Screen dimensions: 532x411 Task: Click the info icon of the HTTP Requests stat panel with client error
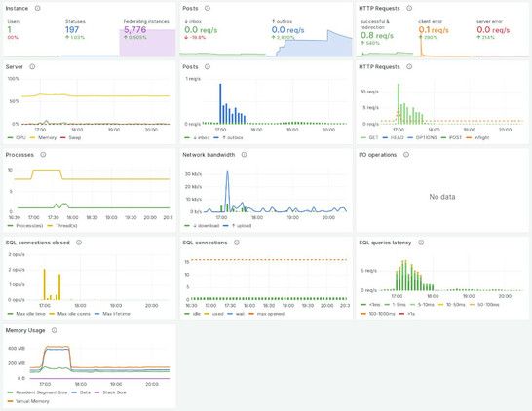409,8
